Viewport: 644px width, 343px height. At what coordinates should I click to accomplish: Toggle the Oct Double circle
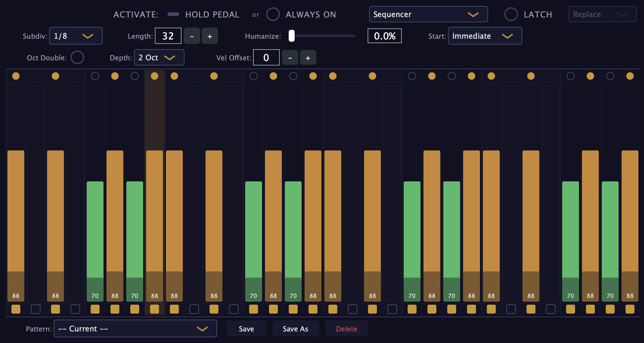pyautogui.click(x=77, y=58)
